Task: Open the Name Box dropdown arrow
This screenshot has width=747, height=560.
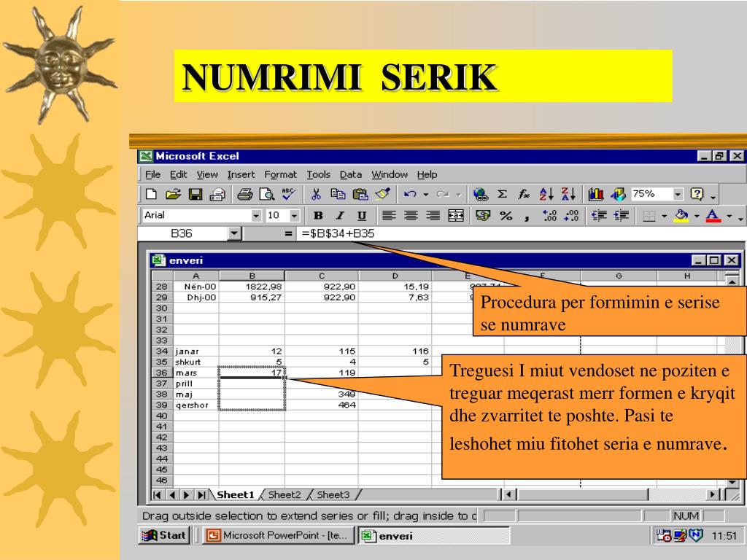Action: coord(234,233)
